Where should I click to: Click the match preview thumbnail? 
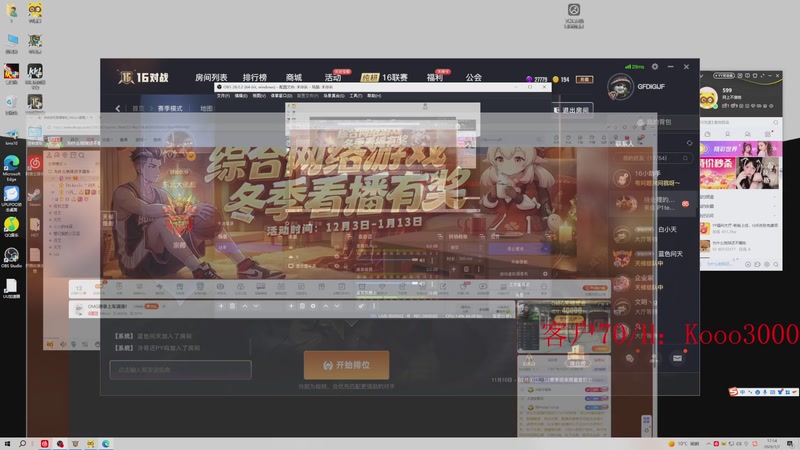pos(564,327)
